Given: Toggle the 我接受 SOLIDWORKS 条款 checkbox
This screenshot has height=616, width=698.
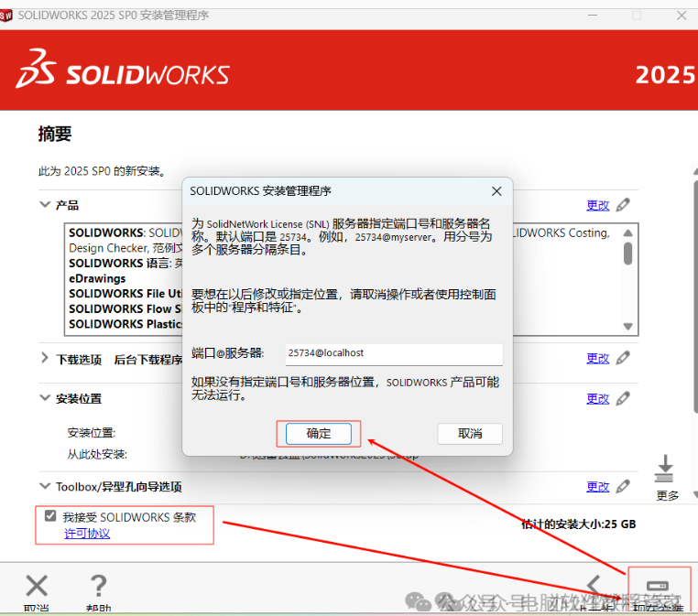Looking at the screenshot, I should click(50, 516).
